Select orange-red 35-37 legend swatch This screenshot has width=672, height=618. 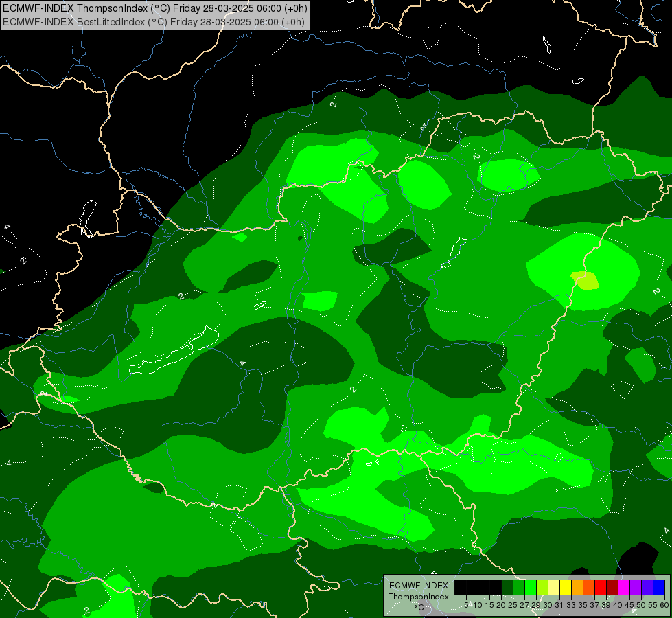coord(589,587)
